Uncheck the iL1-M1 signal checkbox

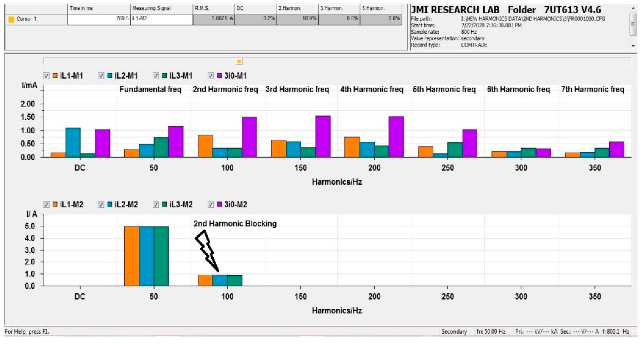pos(47,76)
